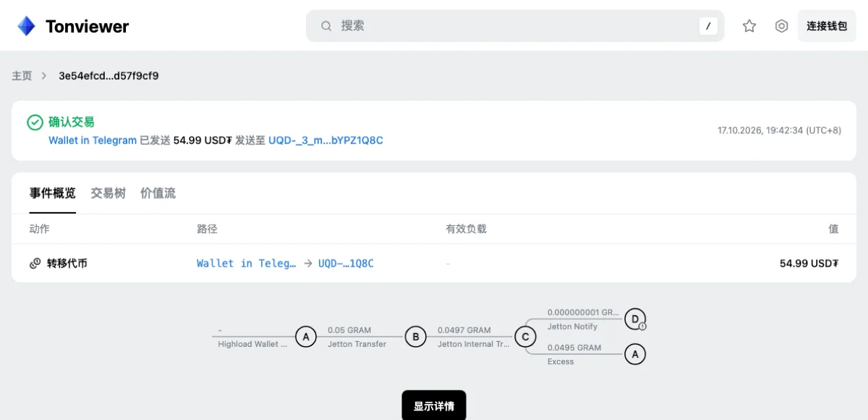The image size is (868, 420).
Task: Open UQD-_3_m...bYPZ1Q8C recipient address link
Action: click(325, 140)
